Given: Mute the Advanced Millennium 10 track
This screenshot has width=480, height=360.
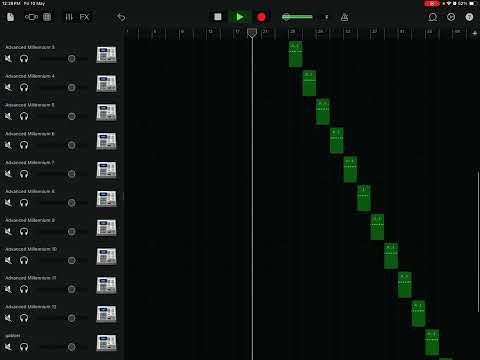Looking at the screenshot, I should click(8, 260).
